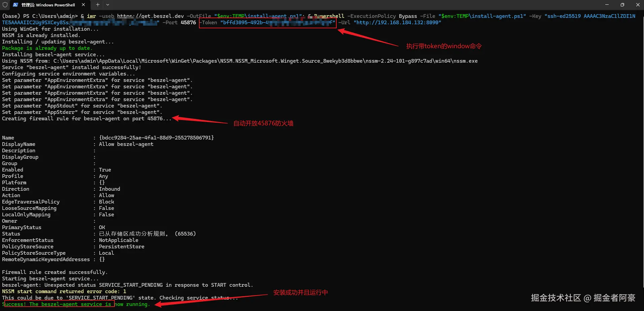The image size is (644, 311).
Task: Restore down the terminal window
Action: point(622,5)
